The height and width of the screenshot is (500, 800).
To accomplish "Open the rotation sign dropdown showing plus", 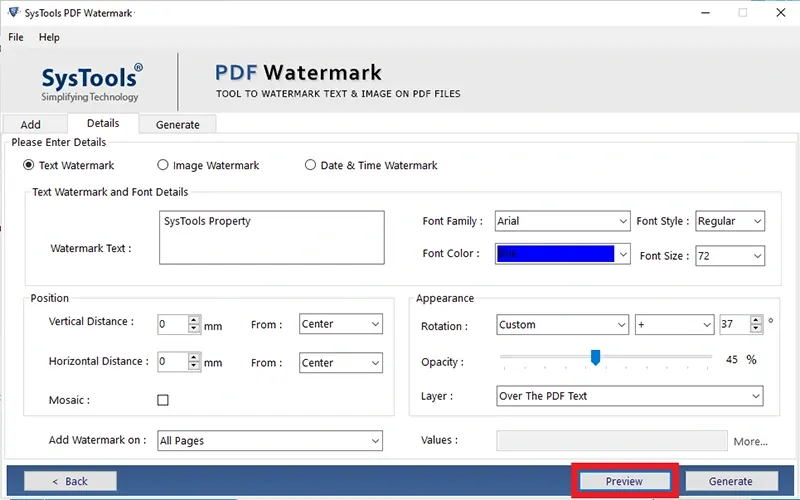I will coord(674,324).
